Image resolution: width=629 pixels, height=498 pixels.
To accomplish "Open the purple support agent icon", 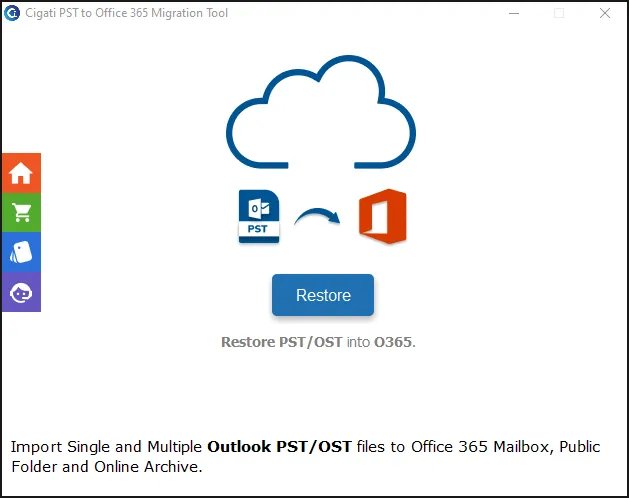I will click(21, 292).
